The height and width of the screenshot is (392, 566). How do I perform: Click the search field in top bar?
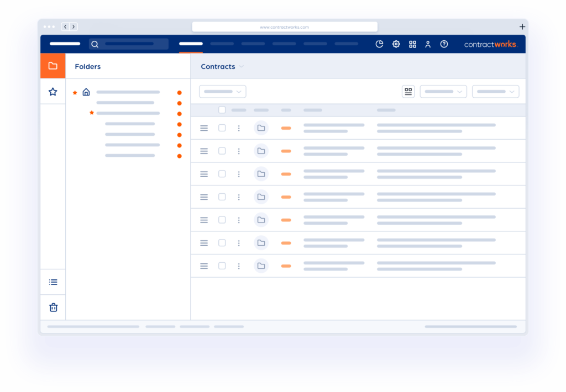click(129, 44)
